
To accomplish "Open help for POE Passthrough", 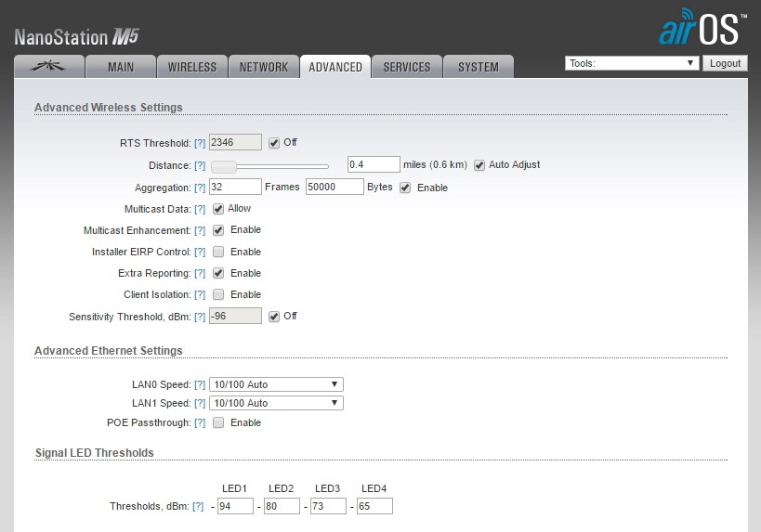I will click(x=200, y=422).
